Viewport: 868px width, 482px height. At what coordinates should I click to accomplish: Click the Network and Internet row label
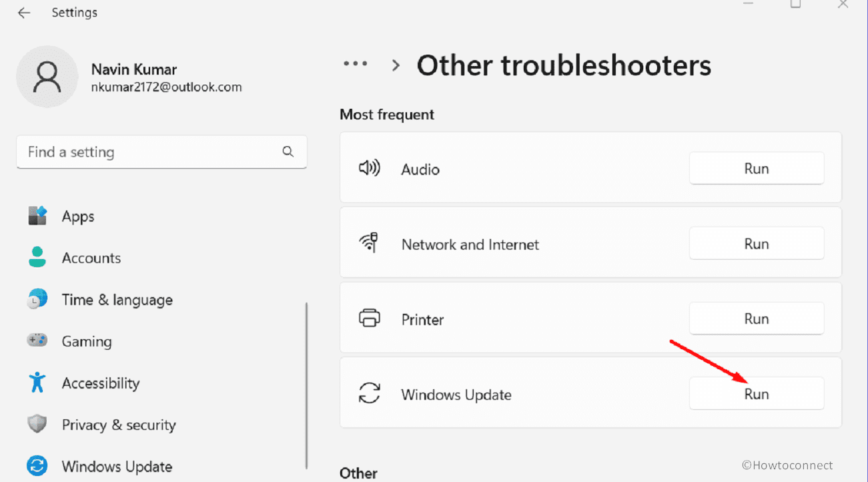[470, 244]
